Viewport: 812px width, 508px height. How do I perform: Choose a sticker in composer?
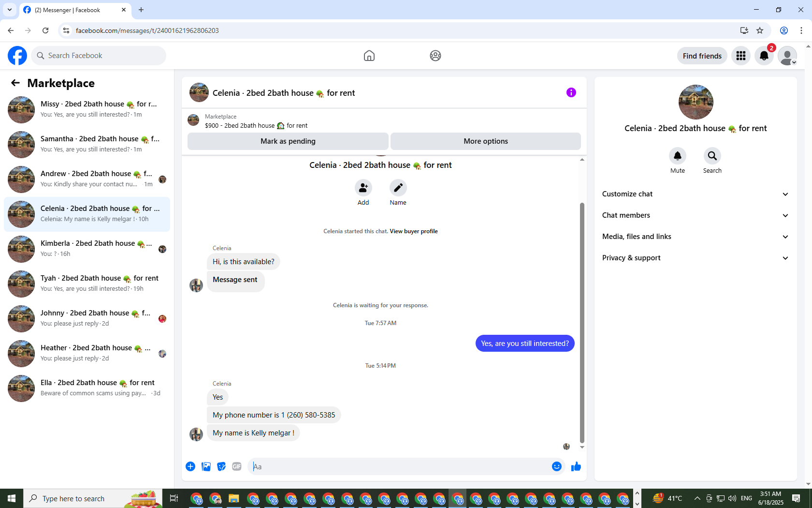pyautogui.click(x=221, y=466)
